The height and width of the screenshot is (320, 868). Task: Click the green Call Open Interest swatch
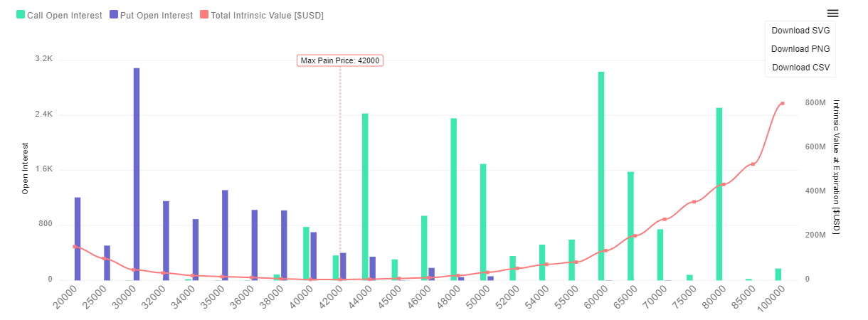point(21,15)
